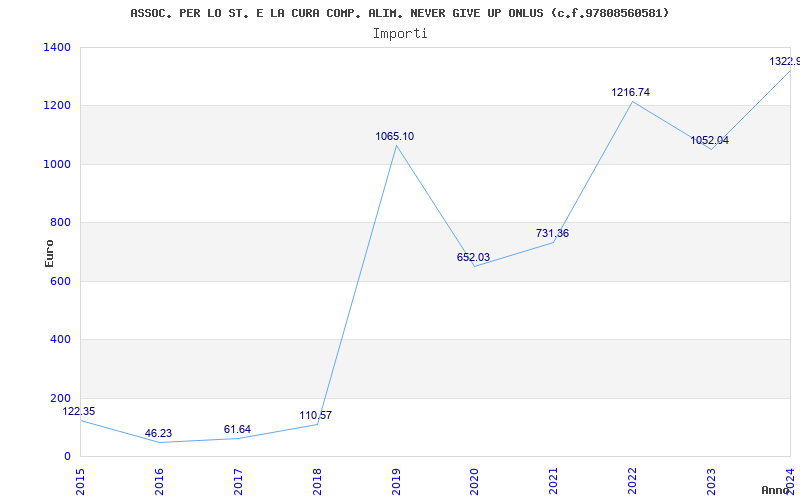
Task: Click x-axis year label 2023
Action: pyautogui.click(x=712, y=481)
